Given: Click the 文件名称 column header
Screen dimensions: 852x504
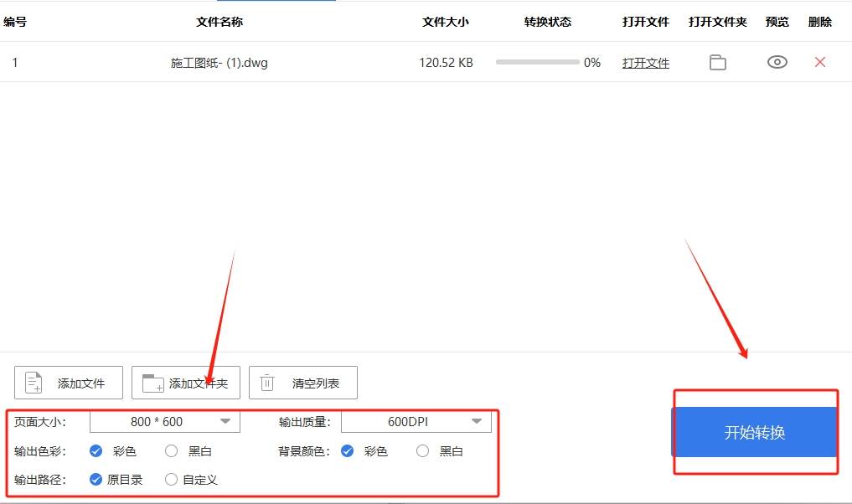Looking at the screenshot, I should 219,22.
